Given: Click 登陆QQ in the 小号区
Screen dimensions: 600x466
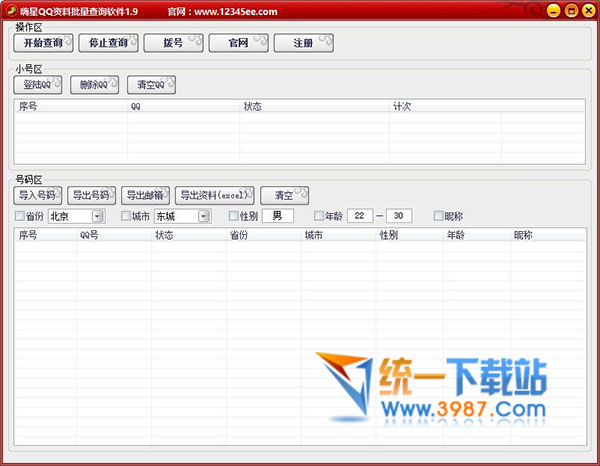Looking at the screenshot, I should (x=38, y=85).
